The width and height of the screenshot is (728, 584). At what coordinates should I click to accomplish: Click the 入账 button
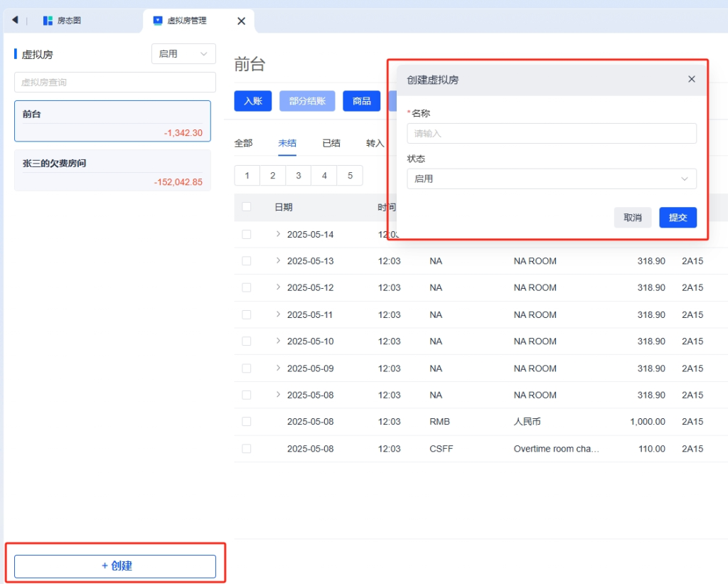tap(252, 101)
